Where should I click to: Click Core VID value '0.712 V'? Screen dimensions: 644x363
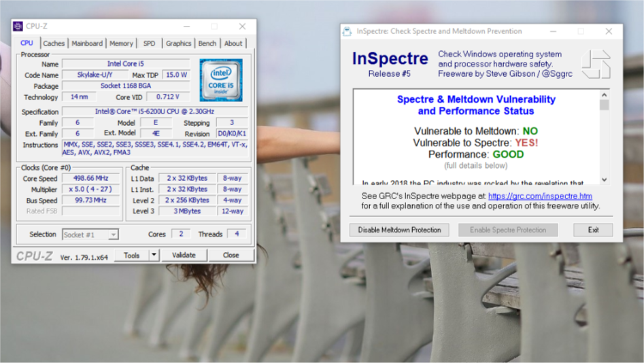pos(168,97)
